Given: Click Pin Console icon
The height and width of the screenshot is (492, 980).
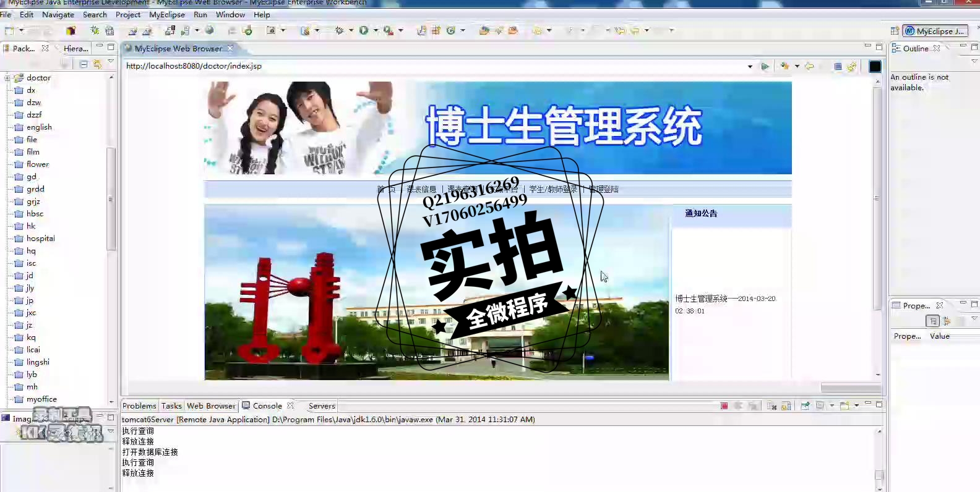Looking at the screenshot, I should click(805, 406).
